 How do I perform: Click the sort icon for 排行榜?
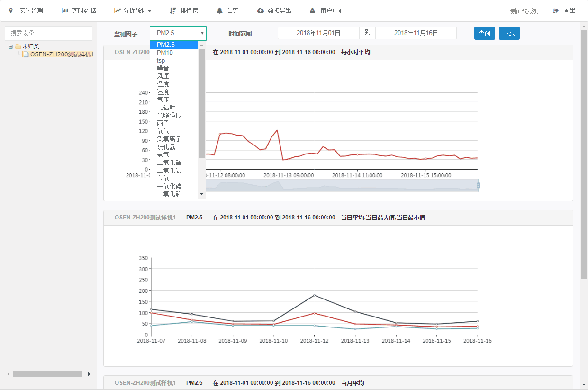(x=173, y=10)
